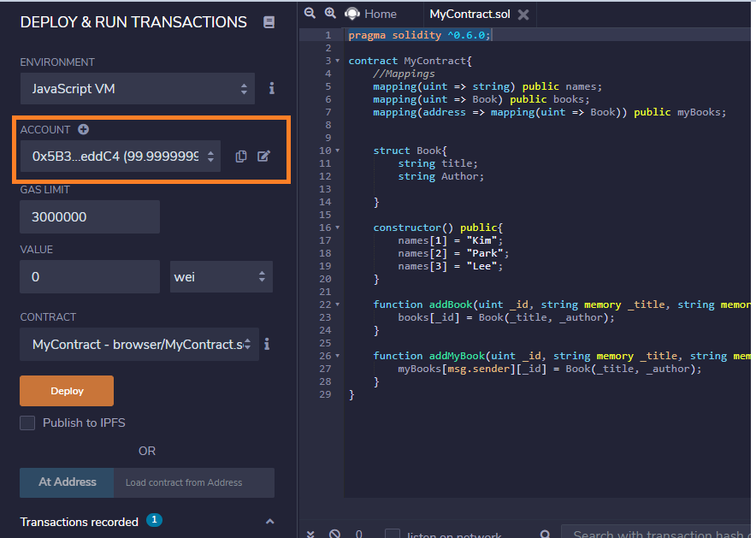Fold the struct Book block at line 10
This screenshot has width=756, height=538.
[x=338, y=151]
